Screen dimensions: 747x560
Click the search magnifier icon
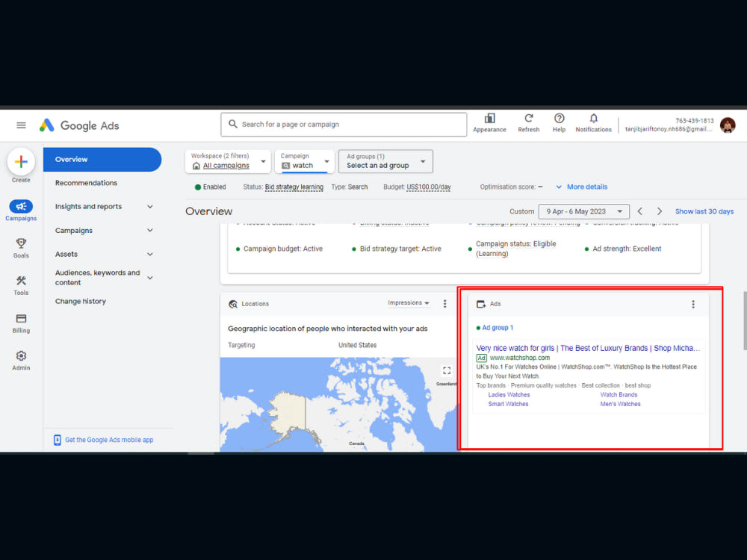point(233,124)
